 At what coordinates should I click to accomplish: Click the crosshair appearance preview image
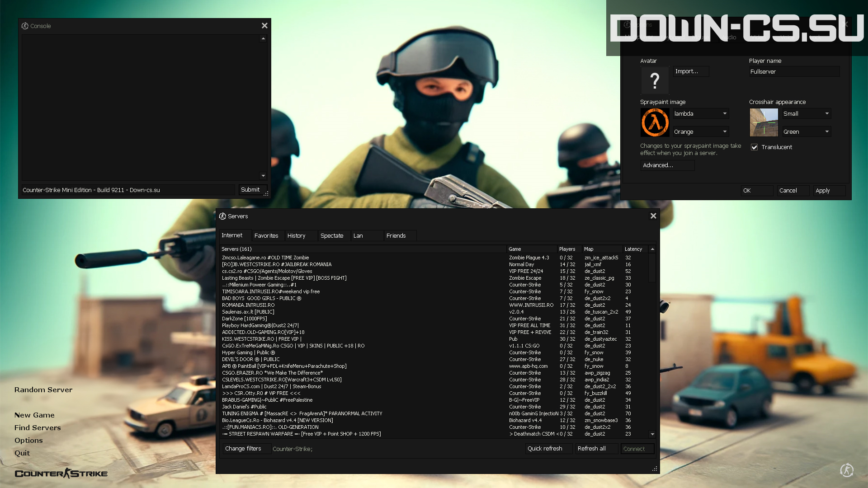pos(764,122)
